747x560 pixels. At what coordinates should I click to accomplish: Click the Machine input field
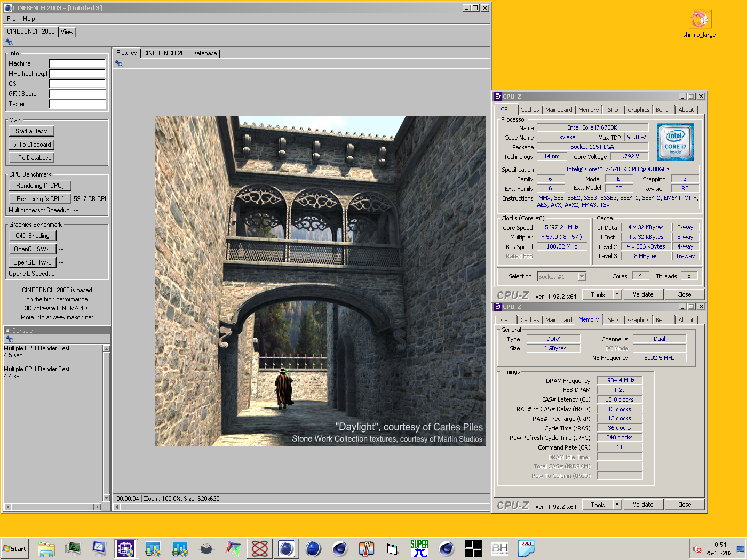[x=77, y=63]
